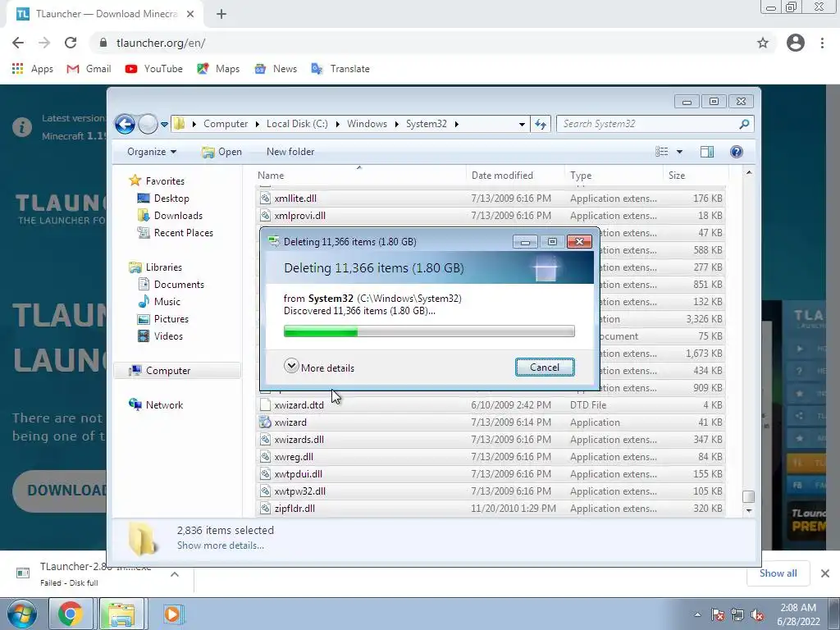The image size is (840, 630).
Task: Click Show more details link
Action: click(220, 546)
